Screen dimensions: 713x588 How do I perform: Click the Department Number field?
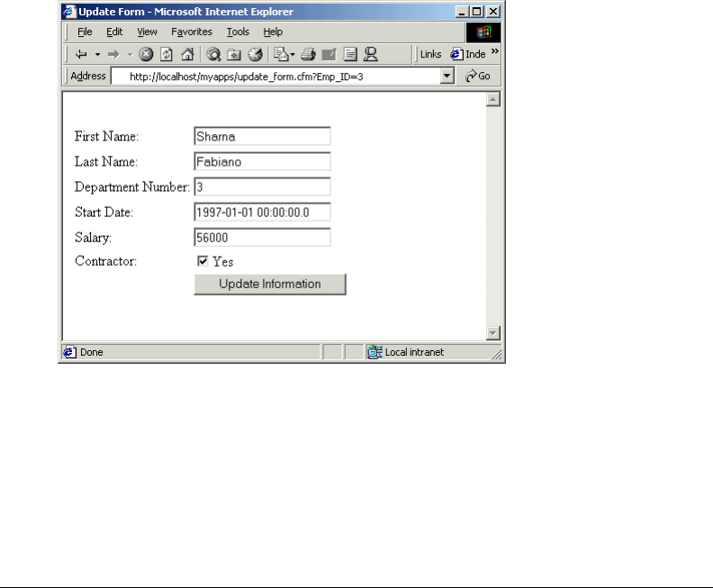[x=262, y=187]
